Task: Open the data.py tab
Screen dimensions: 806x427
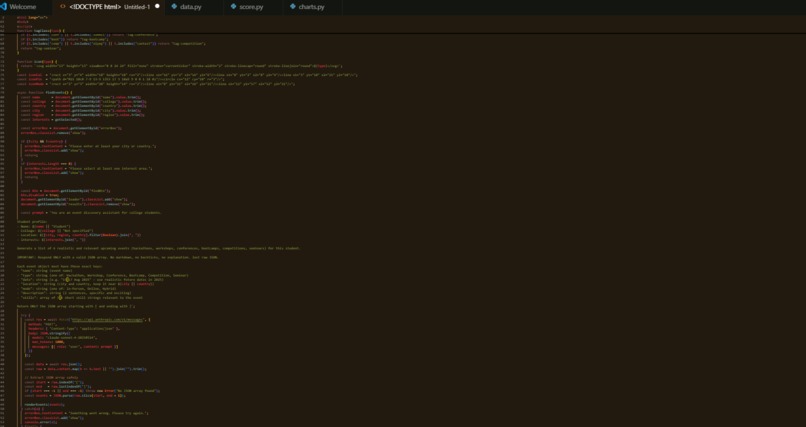Action: pos(191,7)
